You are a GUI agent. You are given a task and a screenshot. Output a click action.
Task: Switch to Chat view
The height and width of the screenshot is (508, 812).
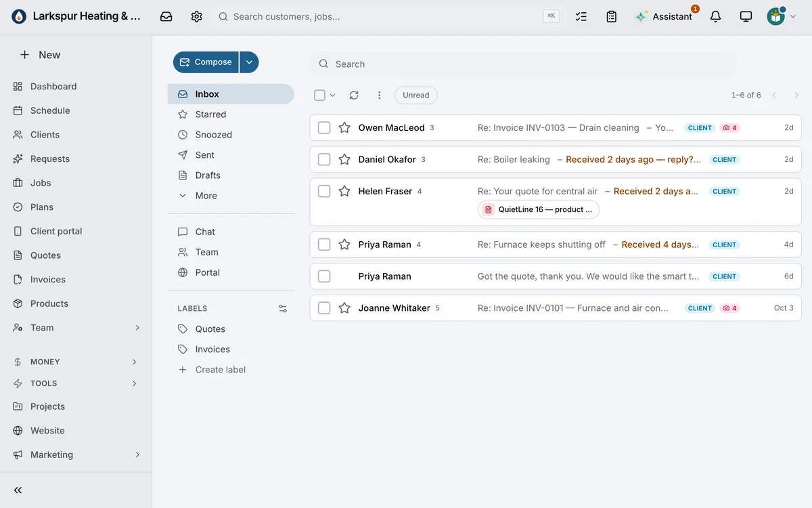tap(231, 232)
